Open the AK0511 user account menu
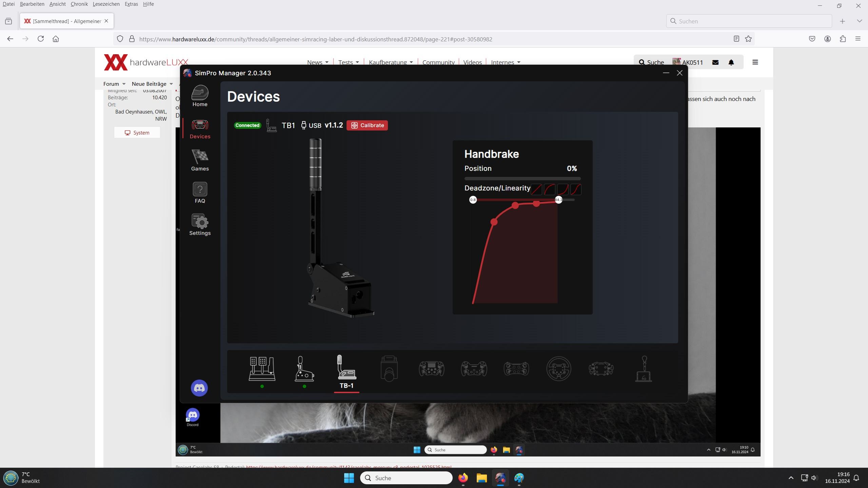868x488 pixels. tap(688, 62)
